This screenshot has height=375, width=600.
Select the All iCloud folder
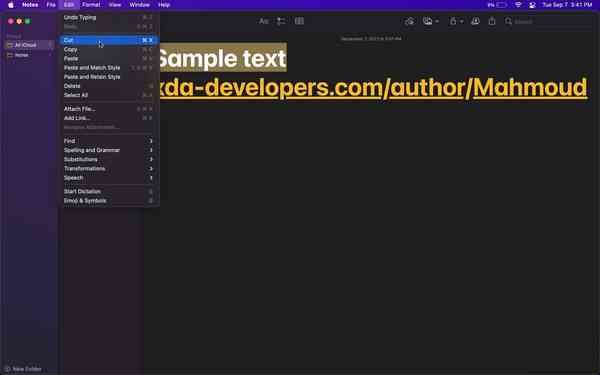pos(29,45)
